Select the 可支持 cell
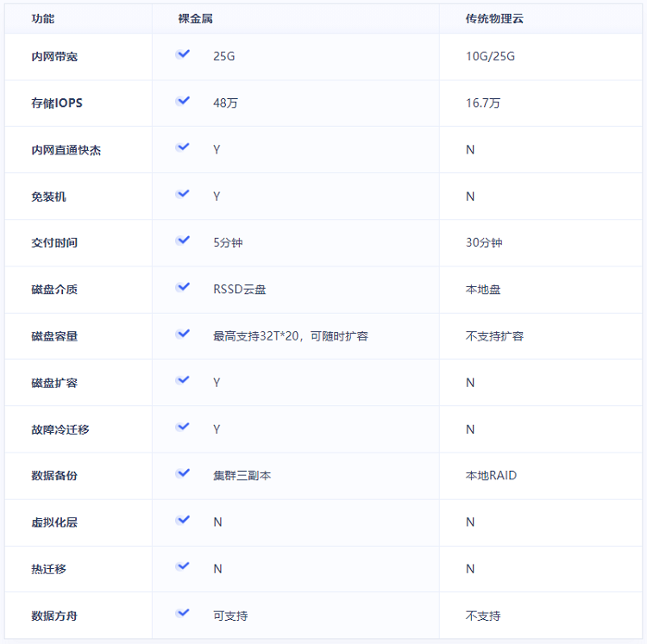Image resolution: width=647 pixels, height=644 pixels. point(230,616)
